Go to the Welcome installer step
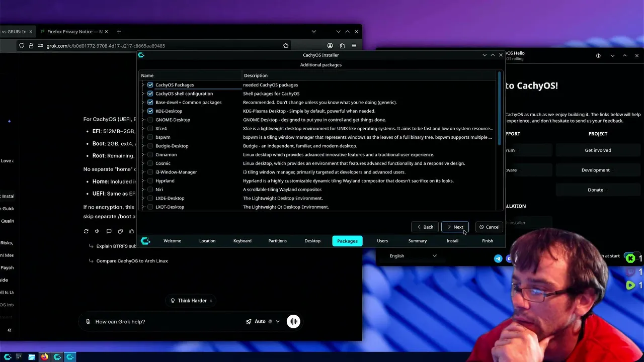Screen dimensions: 644x362 tap(172, 241)
